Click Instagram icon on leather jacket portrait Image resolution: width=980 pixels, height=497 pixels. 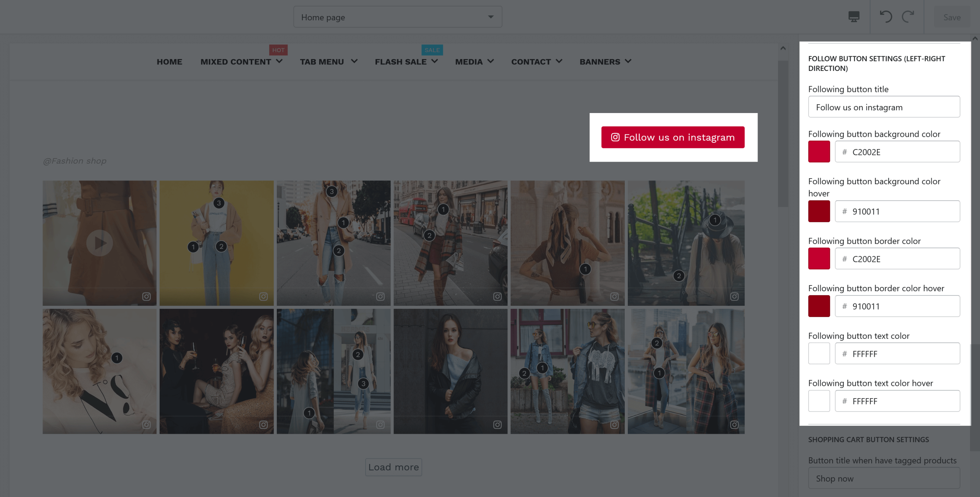pos(497,425)
